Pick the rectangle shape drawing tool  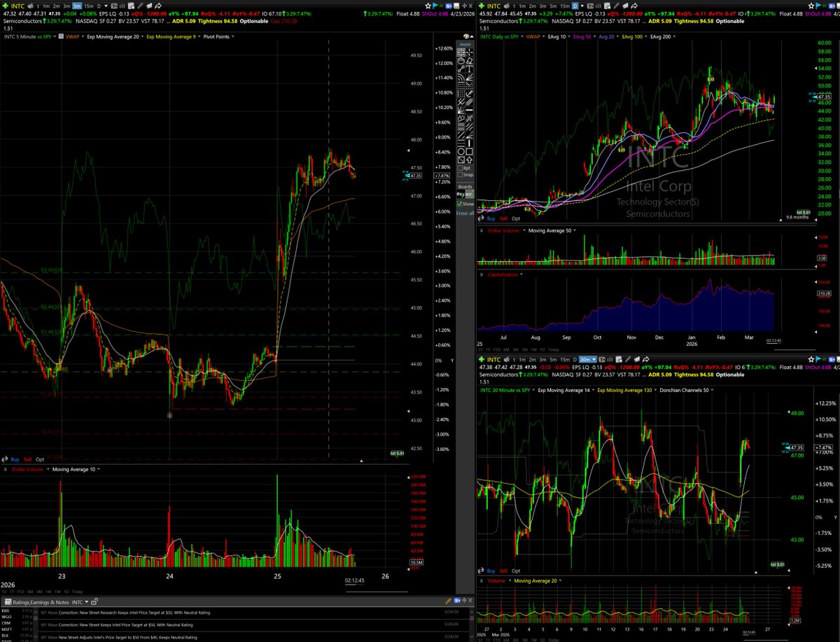[x=469, y=151]
